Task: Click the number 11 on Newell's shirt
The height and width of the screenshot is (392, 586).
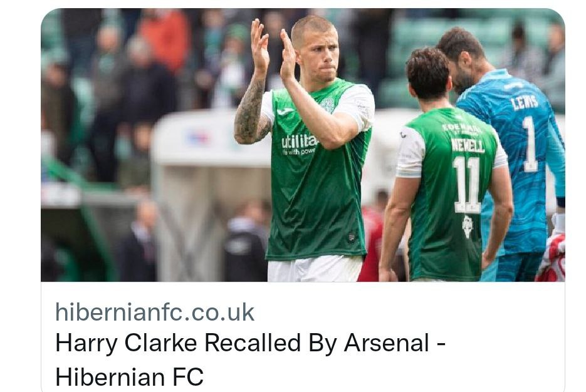Action: click(467, 185)
